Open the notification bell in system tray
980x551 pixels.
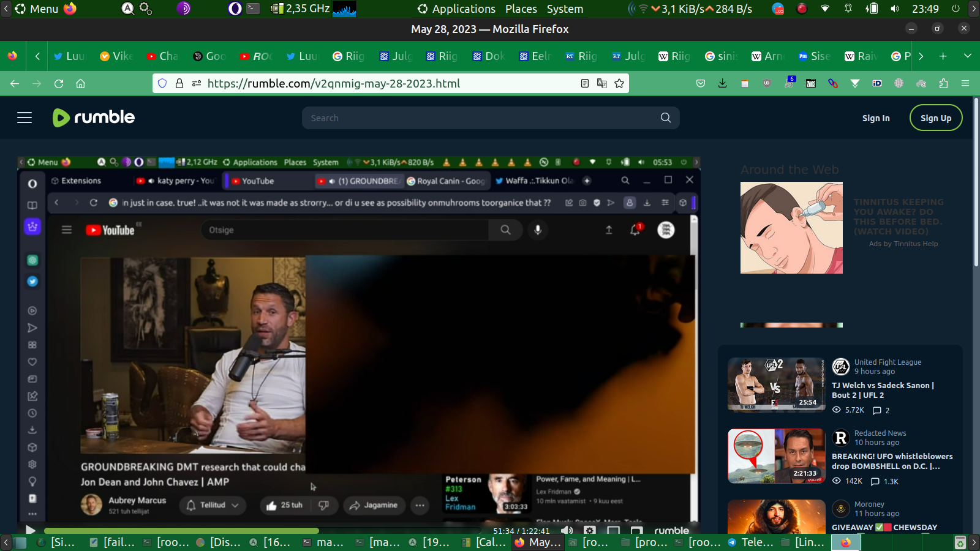coord(848,9)
